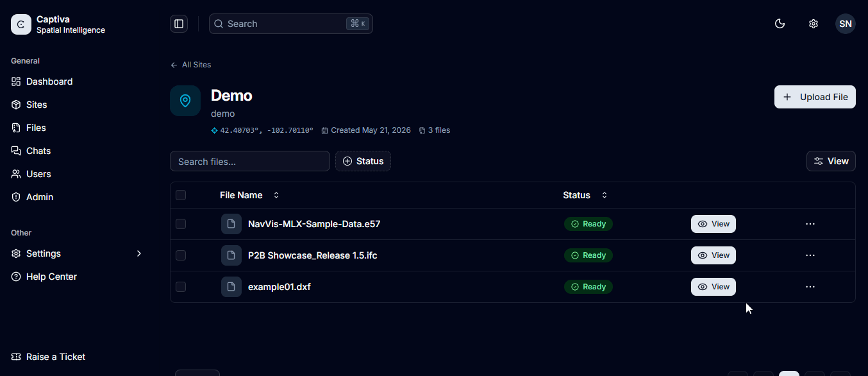The image size is (868, 376).
Task: Click the file icon next to P2B Showcase_Release 1.5.ifc
Action: coord(231,255)
